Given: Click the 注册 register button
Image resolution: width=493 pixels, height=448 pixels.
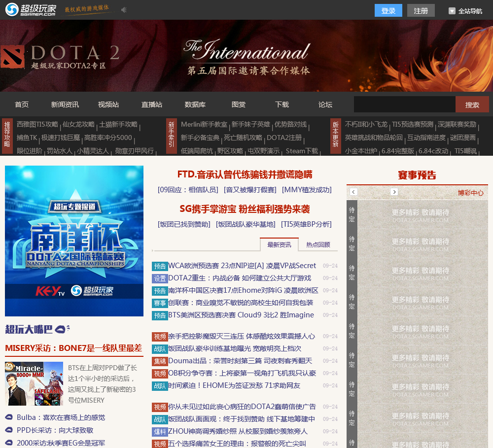Looking at the screenshot, I should click(x=421, y=10).
